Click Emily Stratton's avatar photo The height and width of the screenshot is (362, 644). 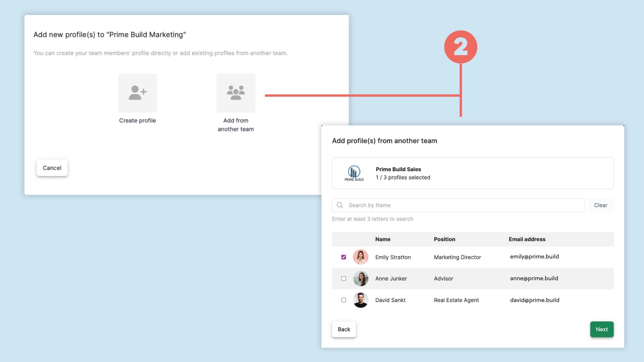point(361,257)
